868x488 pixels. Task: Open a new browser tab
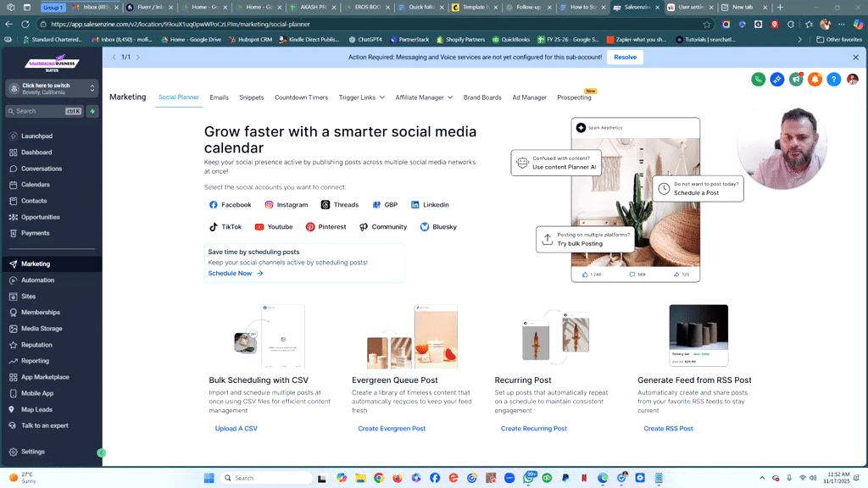coord(780,7)
